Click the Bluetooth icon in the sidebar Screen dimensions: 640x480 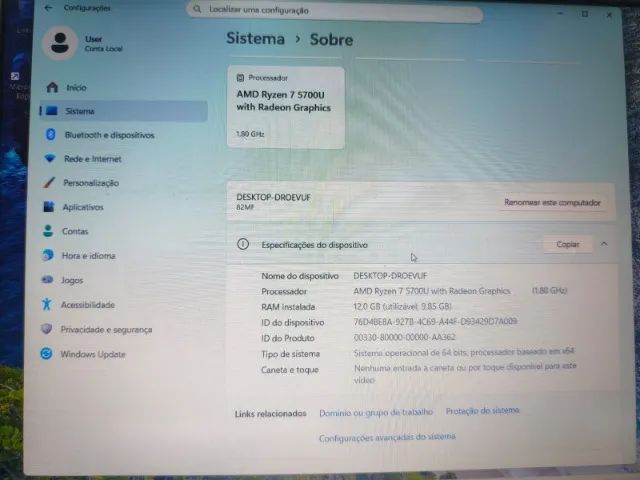tap(51, 134)
